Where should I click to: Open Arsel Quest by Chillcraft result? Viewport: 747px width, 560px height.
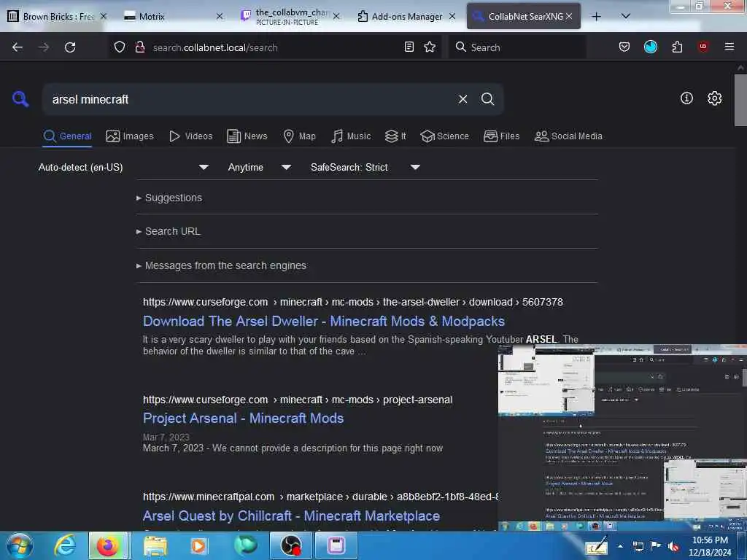click(292, 516)
